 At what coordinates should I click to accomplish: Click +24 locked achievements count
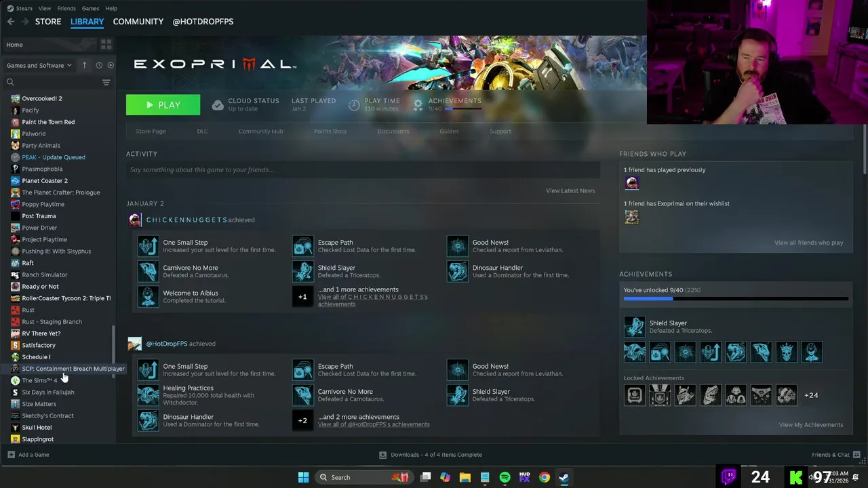pyautogui.click(x=811, y=395)
